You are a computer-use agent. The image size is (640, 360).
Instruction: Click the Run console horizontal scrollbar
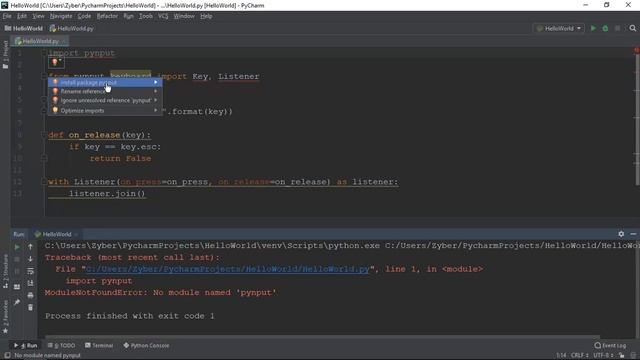(322, 337)
